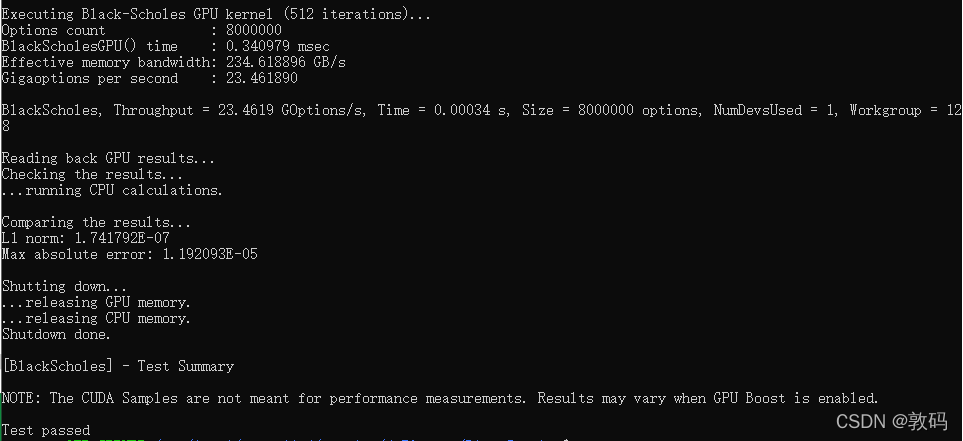
Task: Click the NOTE about CUDA Samples line
Action: tap(439, 398)
